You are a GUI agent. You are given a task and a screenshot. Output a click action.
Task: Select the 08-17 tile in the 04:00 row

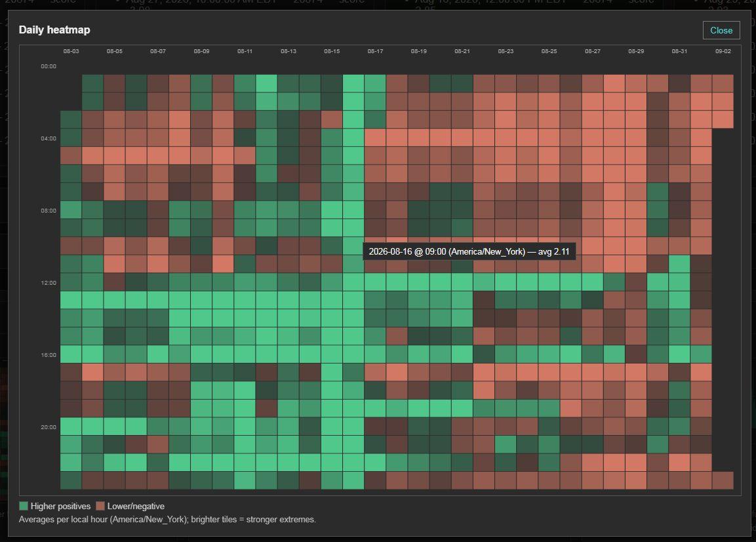point(375,138)
